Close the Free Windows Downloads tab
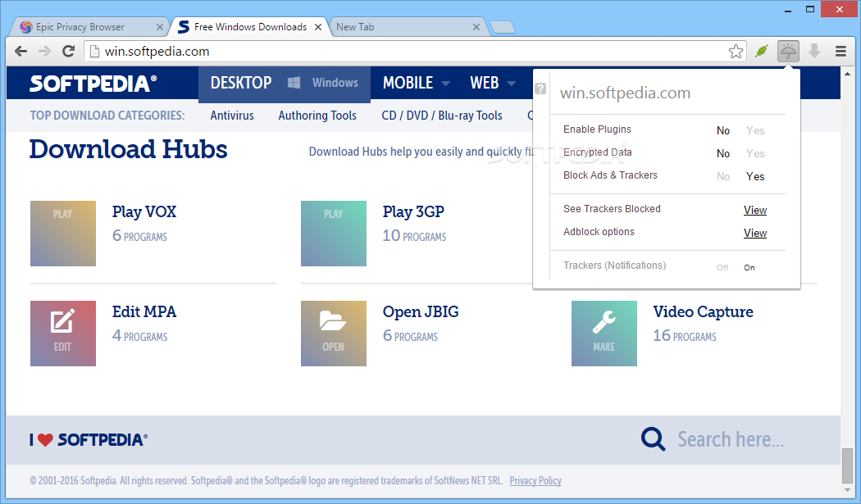The width and height of the screenshot is (861, 504). pyautogui.click(x=318, y=27)
